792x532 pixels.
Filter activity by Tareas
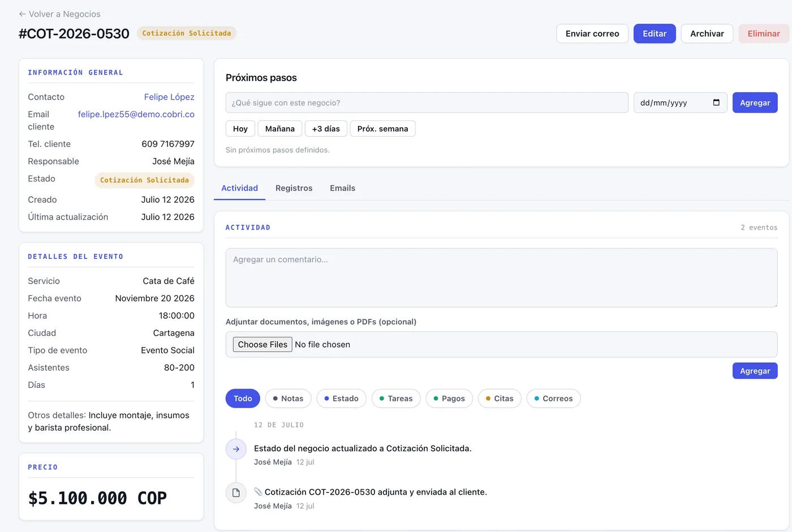[x=396, y=399]
